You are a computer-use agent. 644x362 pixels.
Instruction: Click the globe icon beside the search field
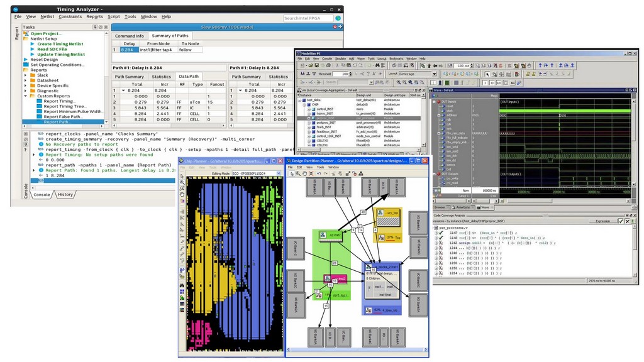(x=338, y=18)
